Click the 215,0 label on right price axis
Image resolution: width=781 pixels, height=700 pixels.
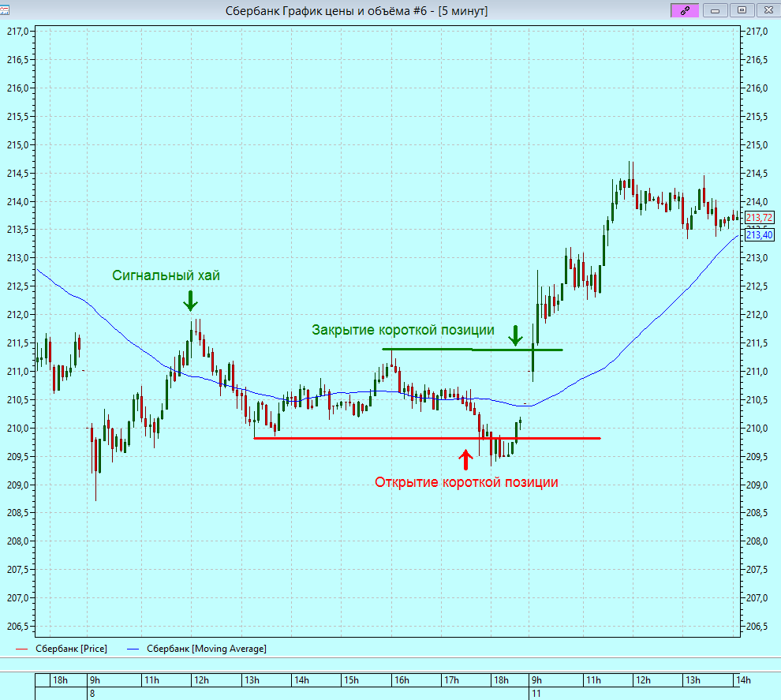(757, 145)
